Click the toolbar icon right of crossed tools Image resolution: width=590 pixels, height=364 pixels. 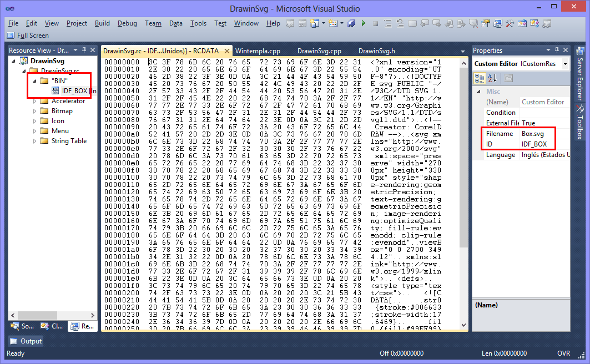[x=522, y=24]
